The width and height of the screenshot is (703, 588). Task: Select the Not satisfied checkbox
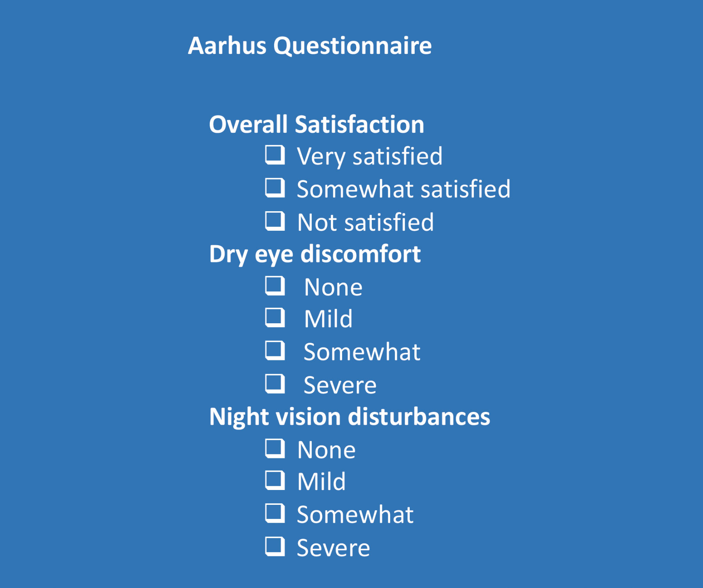275,221
